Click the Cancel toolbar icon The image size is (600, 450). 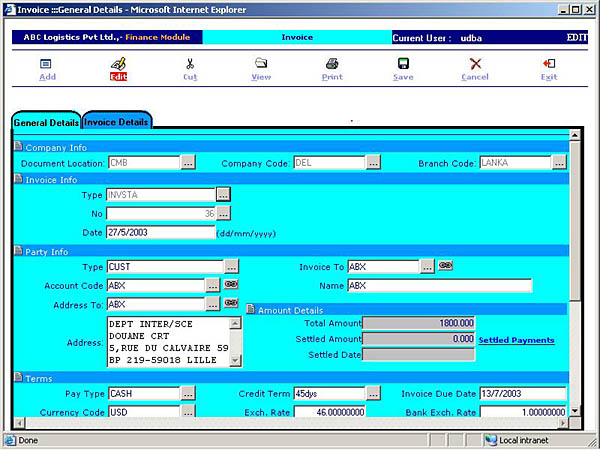(475, 64)
